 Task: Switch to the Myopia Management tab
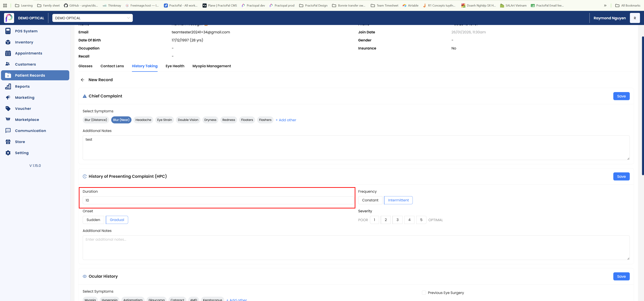coord(212,66)
